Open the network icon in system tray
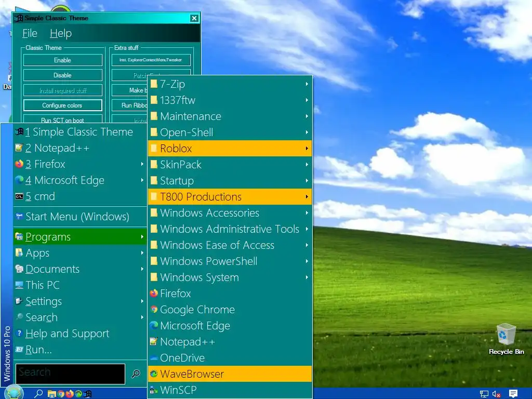Viewport: 532px width, 399px height. pos(484,394)
